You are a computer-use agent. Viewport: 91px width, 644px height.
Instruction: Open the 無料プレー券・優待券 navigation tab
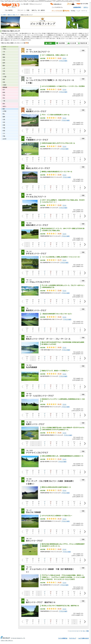coord(38,11)
